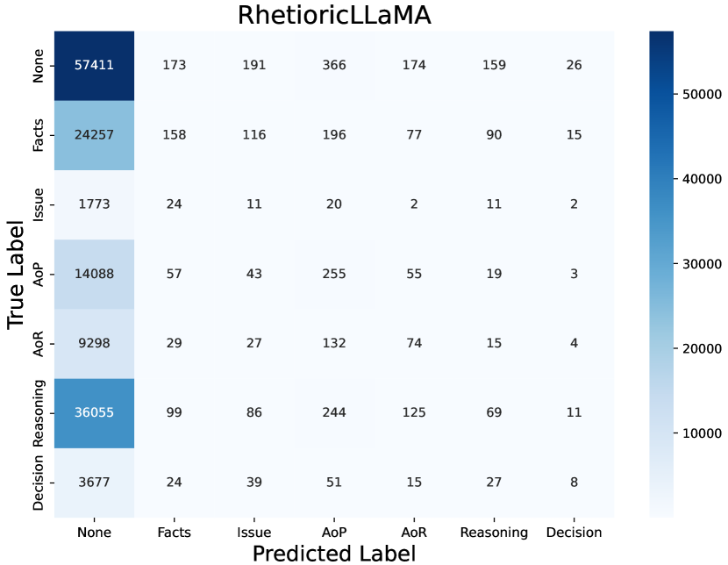
Task: Select the Facts label on the y-axis
Action: 39,135
